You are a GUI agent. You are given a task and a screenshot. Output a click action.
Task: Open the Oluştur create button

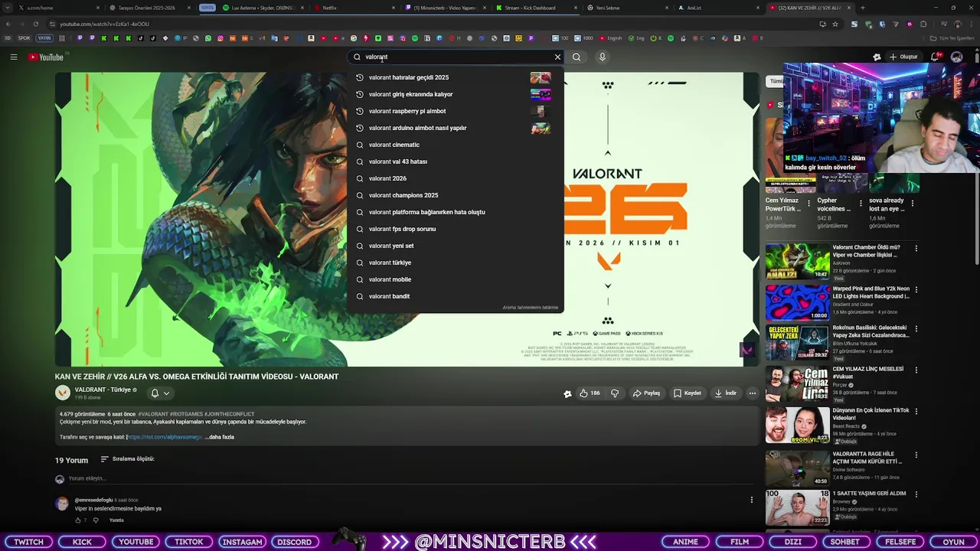(903, 57)
